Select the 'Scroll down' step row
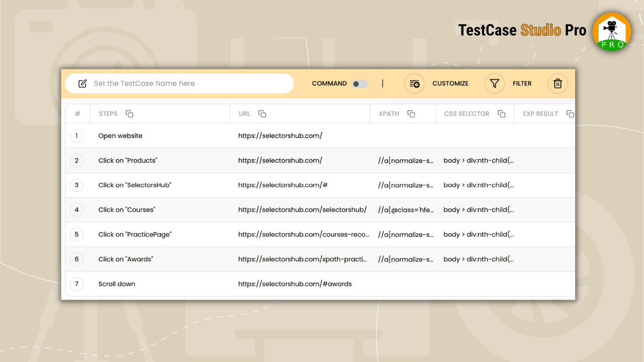The width and height of the screenshot is (644, 362). (117, 284)
